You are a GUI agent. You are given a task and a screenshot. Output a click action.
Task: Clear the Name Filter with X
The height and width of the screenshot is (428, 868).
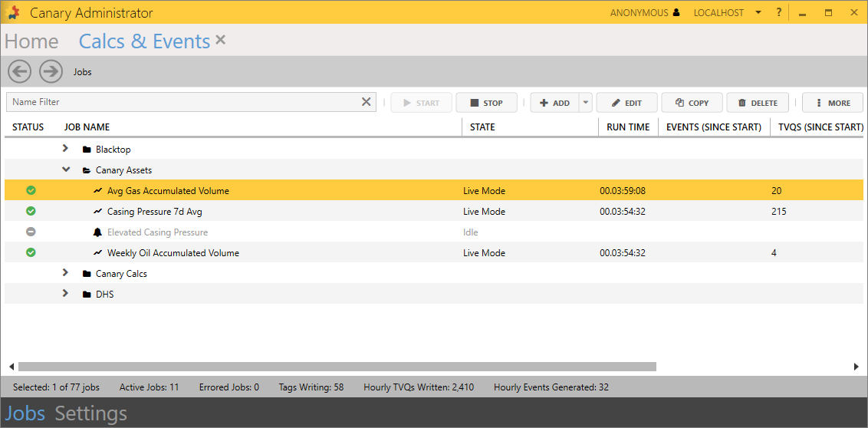pos(366,102)
